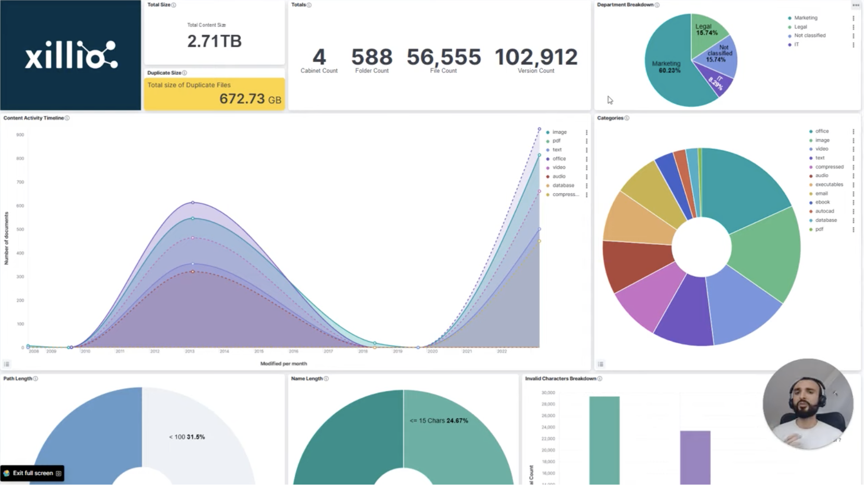868x495 pixels.
Task: Click the Department Breakdown info icon
Action: [x=657, y=5]
